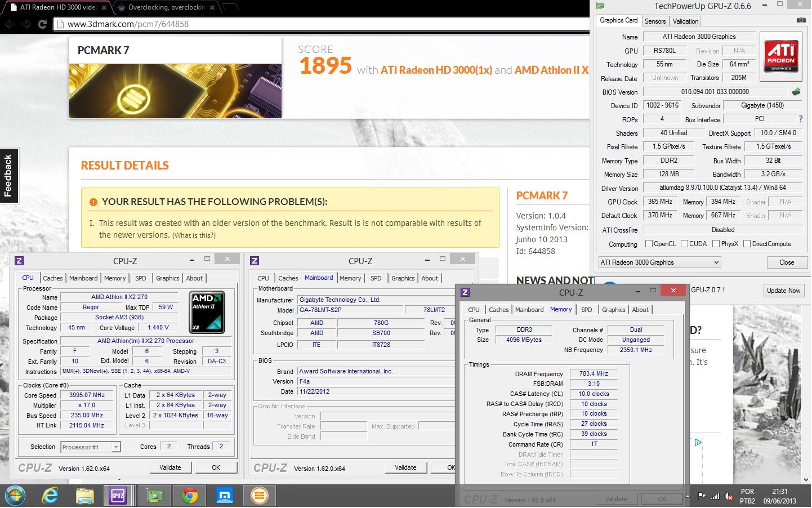
Task: Click the network signal tray icon
Action: 715,496
